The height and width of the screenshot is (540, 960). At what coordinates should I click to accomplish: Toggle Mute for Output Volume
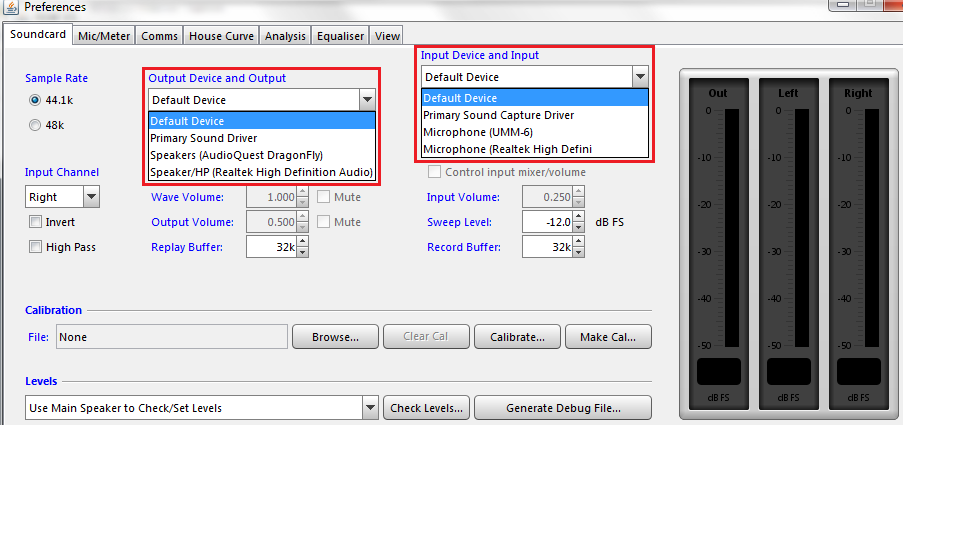click(x=323, y=222)
